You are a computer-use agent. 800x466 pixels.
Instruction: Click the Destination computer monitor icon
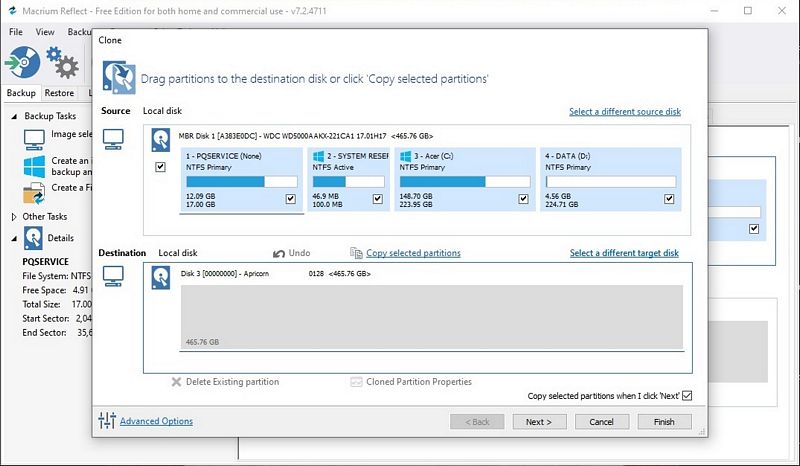click(x=113, y=276)
